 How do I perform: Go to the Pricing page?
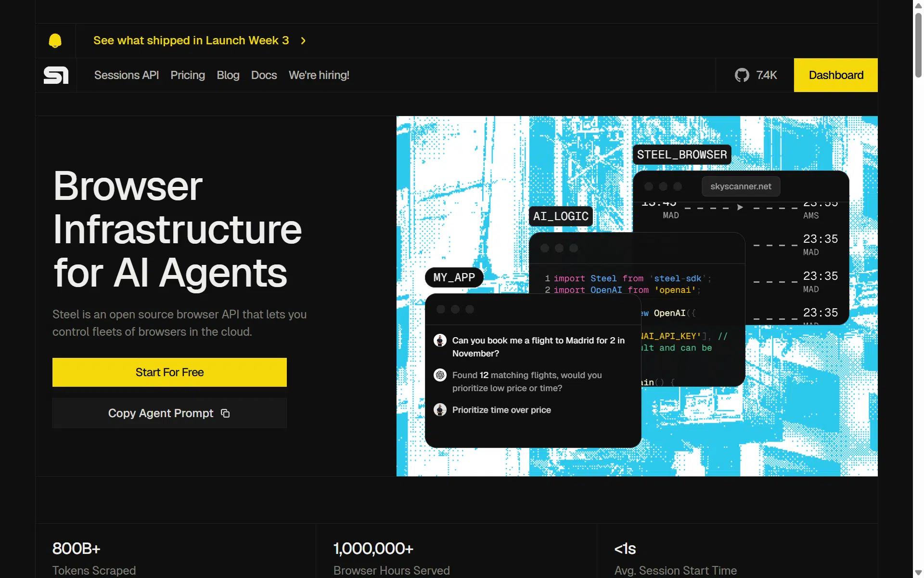188,75
